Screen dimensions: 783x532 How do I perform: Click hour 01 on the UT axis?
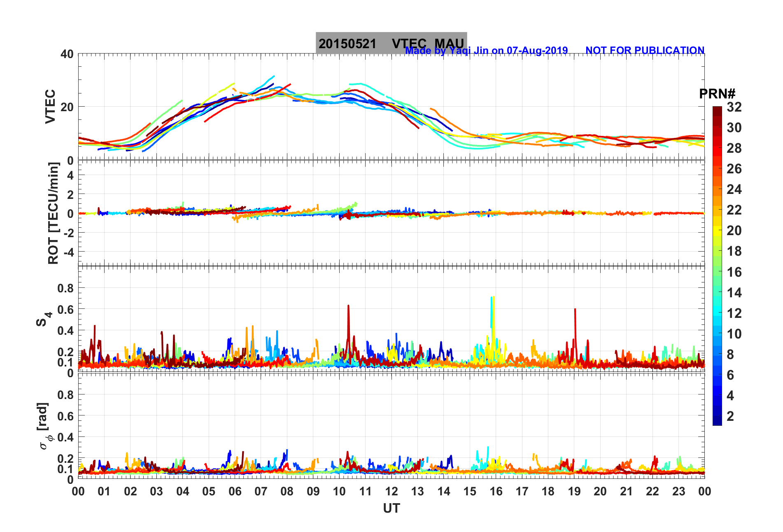104,491
